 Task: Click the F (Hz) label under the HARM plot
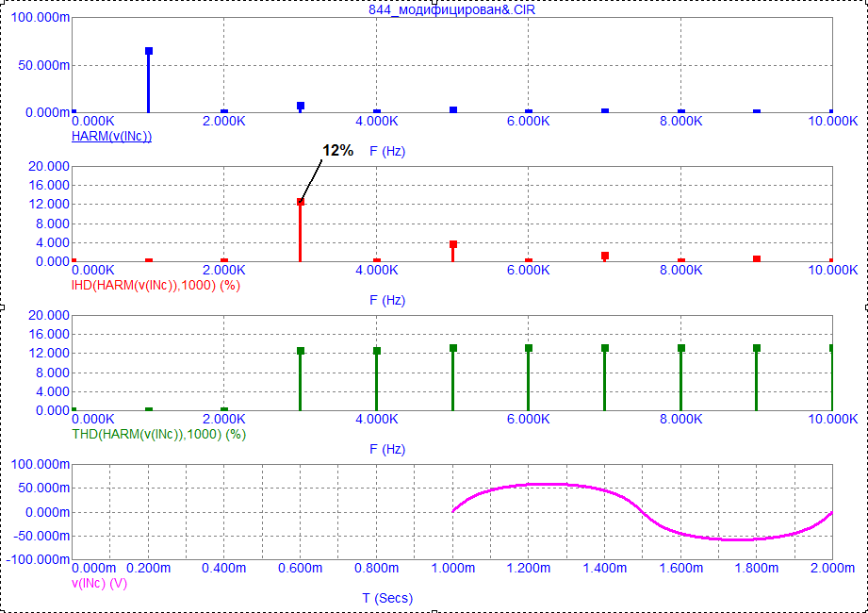pos(387,151)
